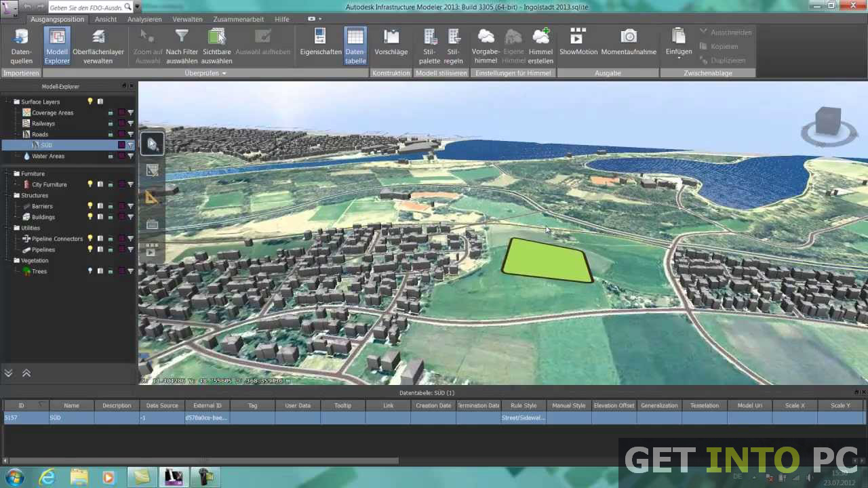Click the up chevrons icon in Model Explorer
The width and height of the screenshot is (868, 488).
click(x=26, y=373)
